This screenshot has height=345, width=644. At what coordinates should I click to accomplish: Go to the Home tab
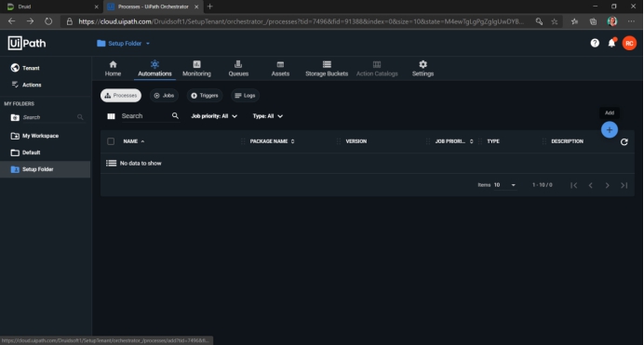pos(113,69)
